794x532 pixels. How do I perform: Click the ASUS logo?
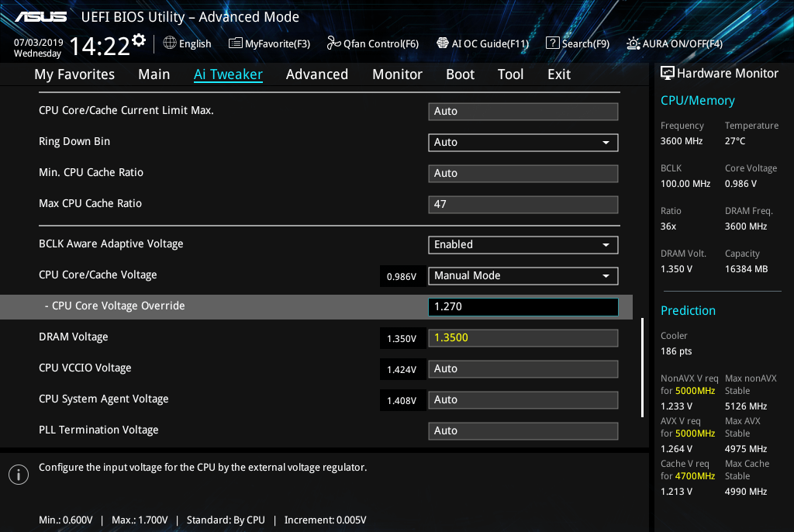click(41, 17)
